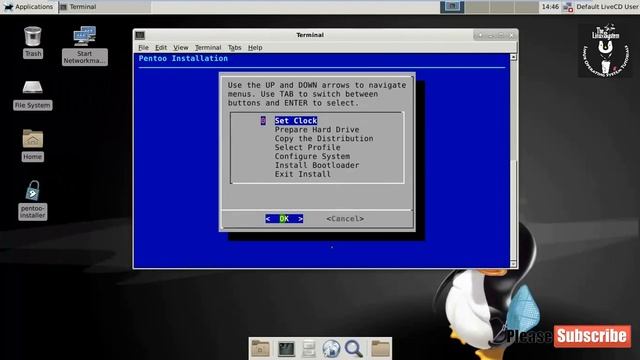Open the Default LiveCD User menu

click(607, 7)
